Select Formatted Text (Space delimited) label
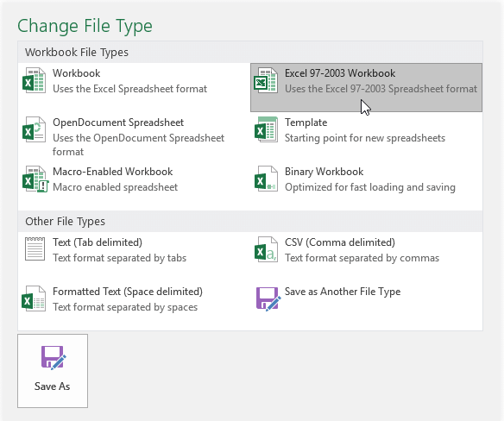504x421 pixels. pyautogui.click(x=128, y=292)
